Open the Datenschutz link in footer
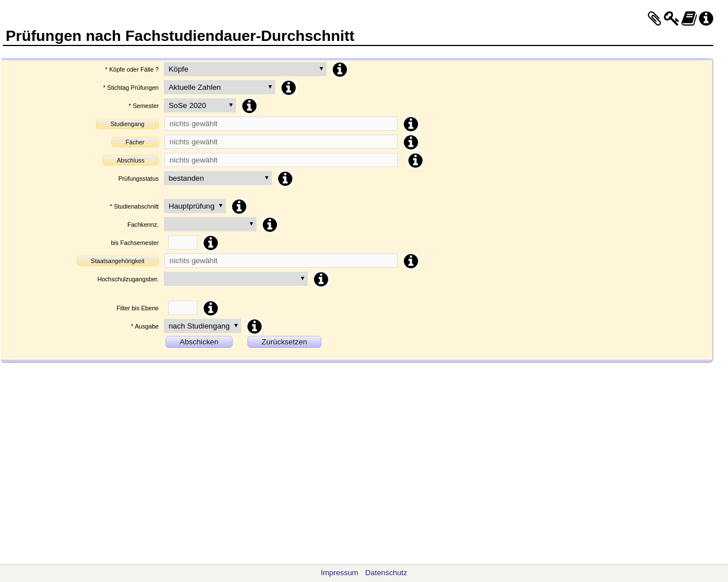 click(x=386, y=573)
